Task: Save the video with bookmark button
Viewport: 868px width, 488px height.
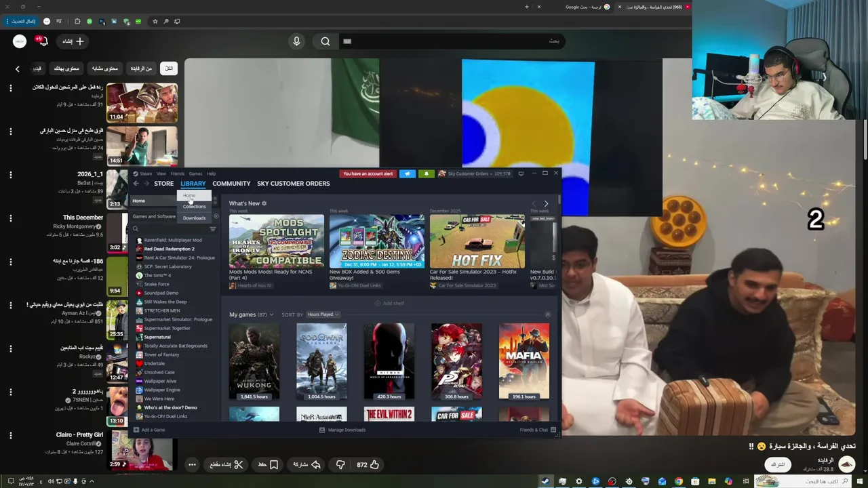Action: [269, 464]
